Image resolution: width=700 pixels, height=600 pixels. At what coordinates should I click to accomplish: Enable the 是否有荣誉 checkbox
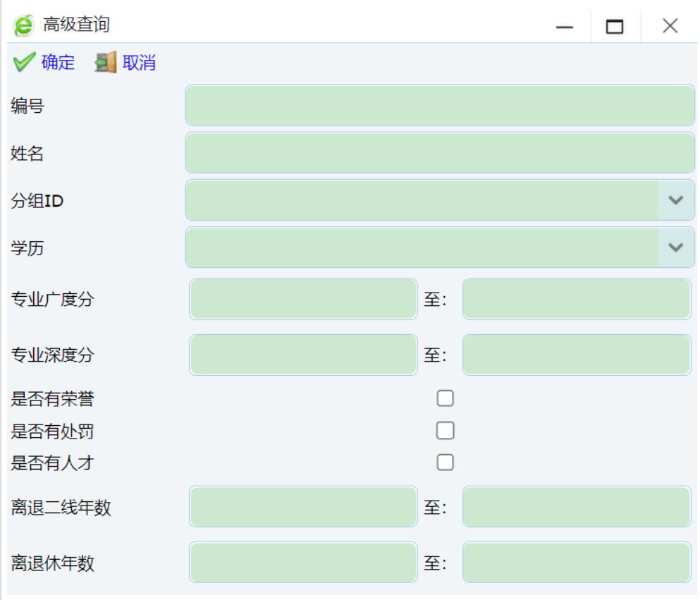(445, 399)
